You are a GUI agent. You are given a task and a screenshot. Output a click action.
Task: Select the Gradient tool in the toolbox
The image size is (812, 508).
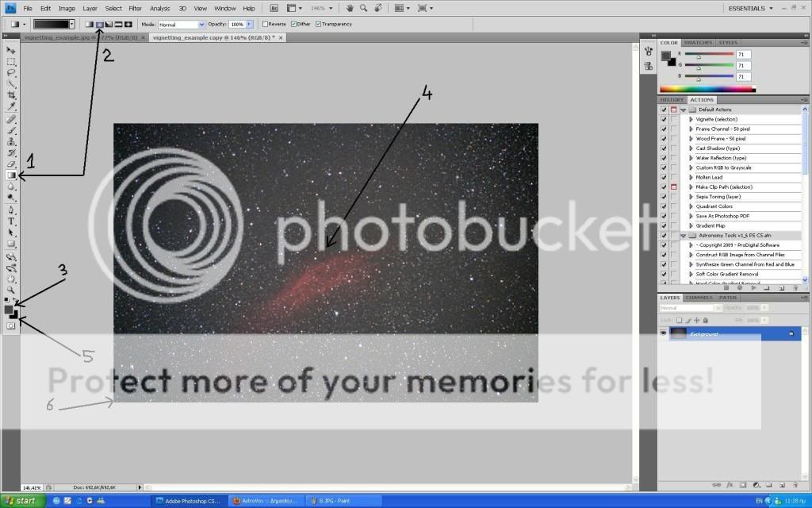(x=11, y=175)
